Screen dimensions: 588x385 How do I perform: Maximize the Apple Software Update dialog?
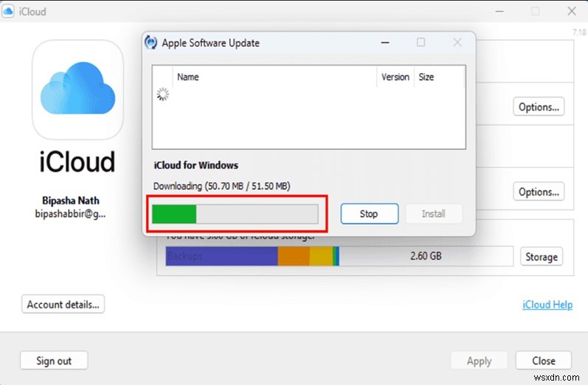click(421, 42)
